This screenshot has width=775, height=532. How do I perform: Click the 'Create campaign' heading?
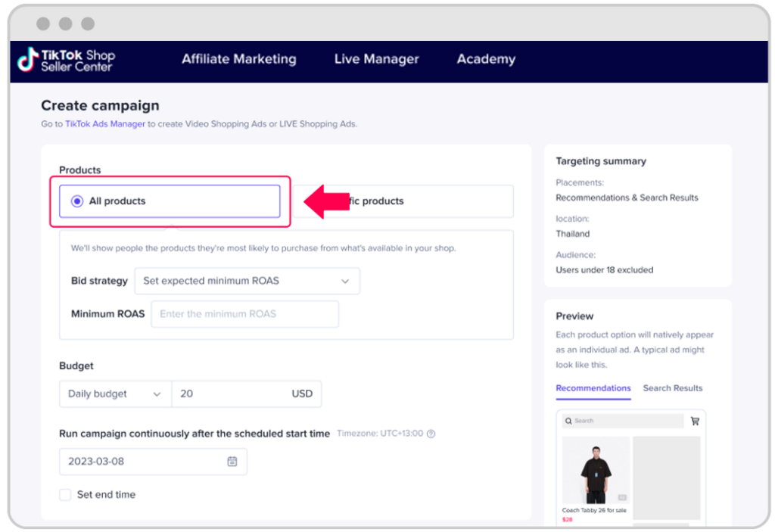pyautogui.click(x=101, y=106)
